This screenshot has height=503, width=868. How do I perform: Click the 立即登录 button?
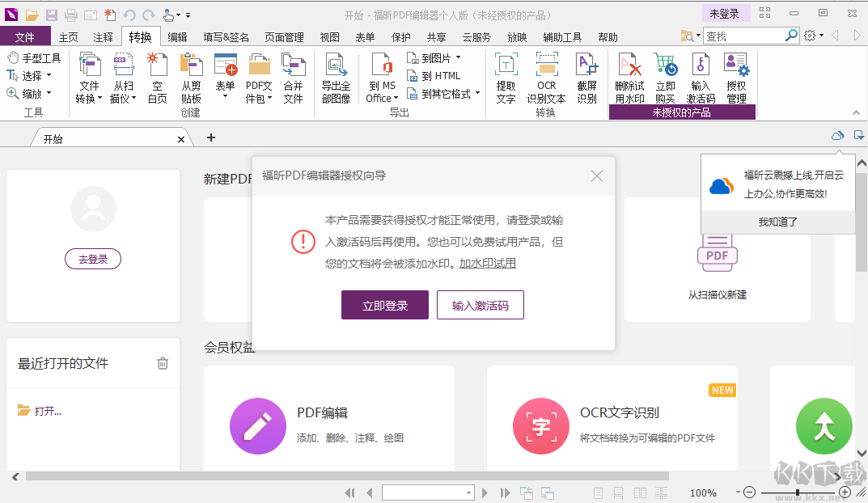tap(384, 305)
